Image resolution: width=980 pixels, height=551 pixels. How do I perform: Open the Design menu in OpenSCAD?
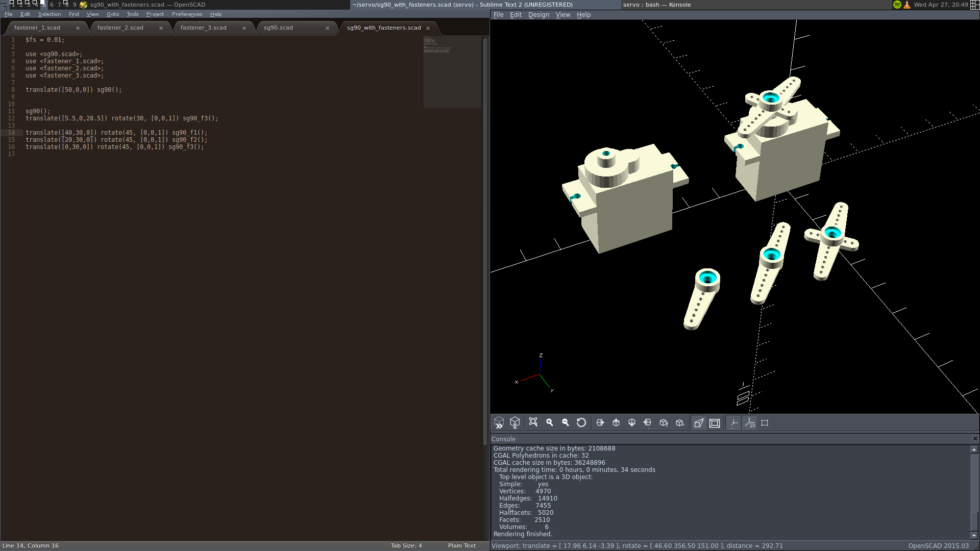pyautogui.click(x=538, y=15)
